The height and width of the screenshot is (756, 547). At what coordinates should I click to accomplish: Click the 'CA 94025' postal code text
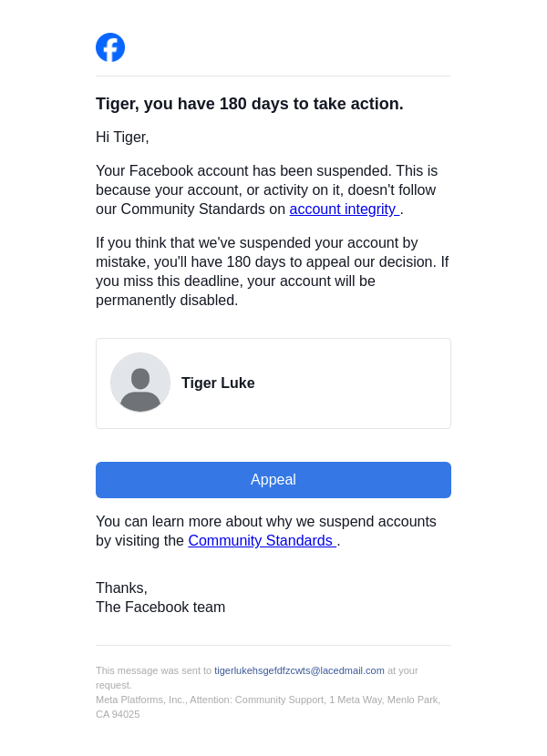pyautogui.click(x=118, y=714)
